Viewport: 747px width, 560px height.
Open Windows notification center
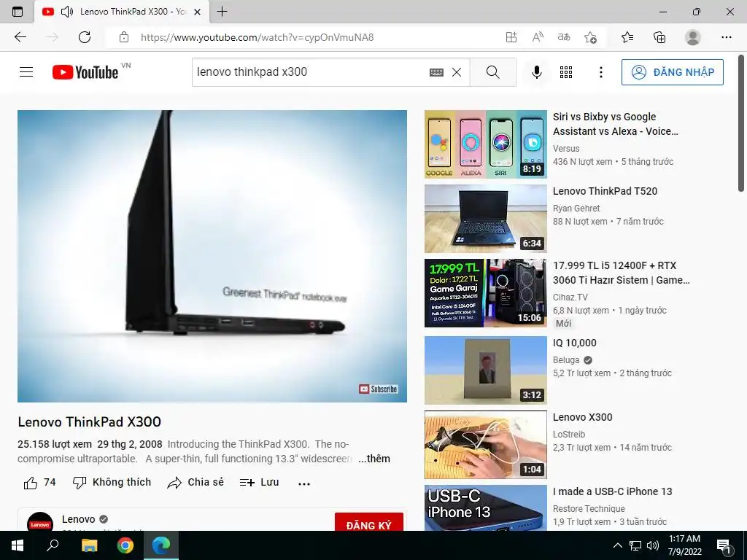tap(724, 545)
